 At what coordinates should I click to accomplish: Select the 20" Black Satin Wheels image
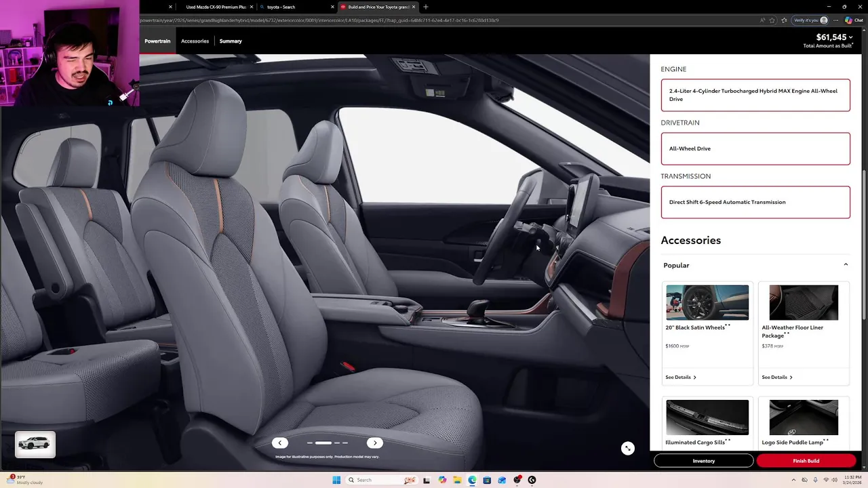tap(707, 302)
